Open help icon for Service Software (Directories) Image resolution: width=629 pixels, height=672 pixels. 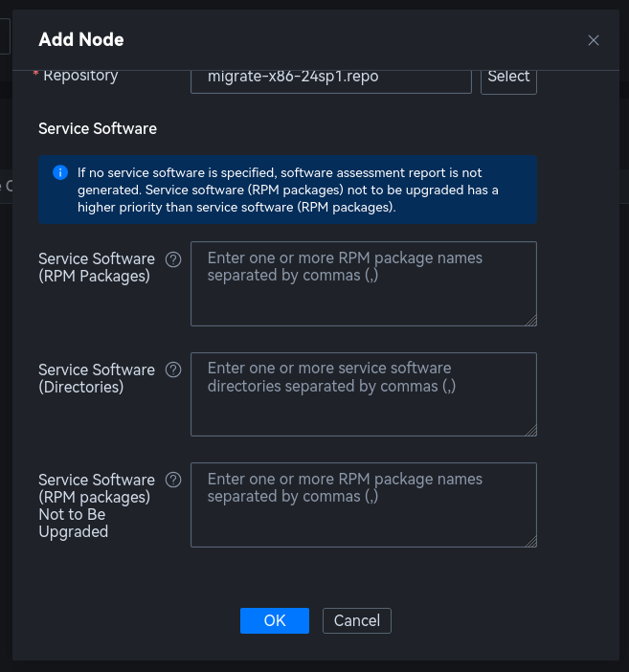click(x=173, y=370)
